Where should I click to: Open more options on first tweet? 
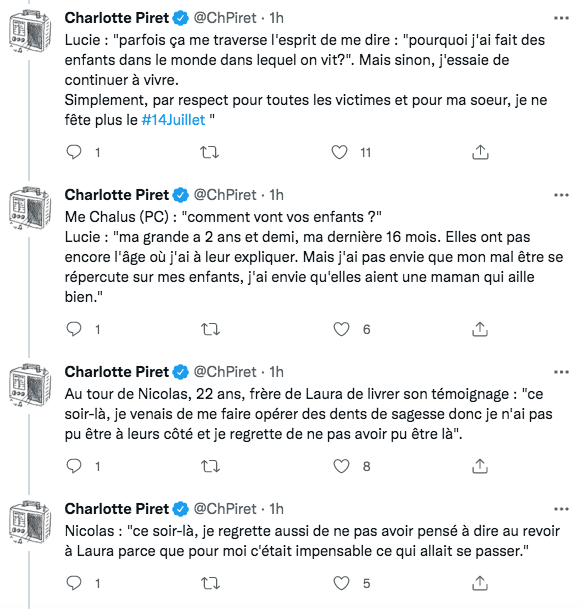tap(561, 18)
